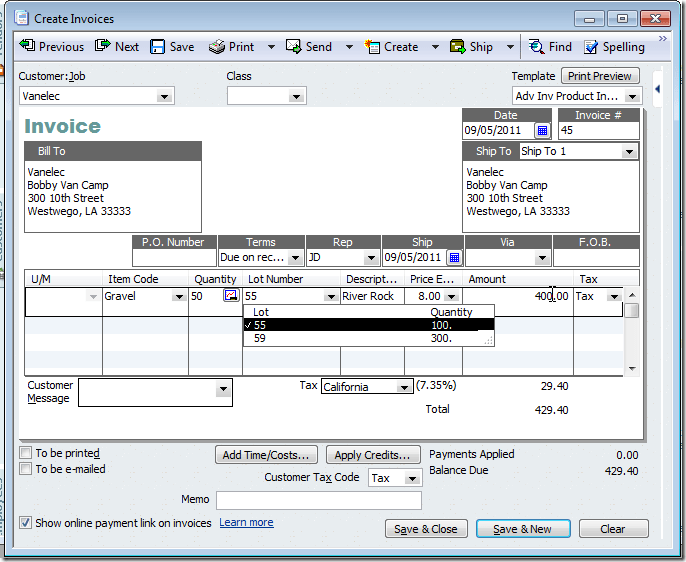Image resolution: width=686 pixels, height=562 pixels.
Task: Open the Send options arrow
Action: (349, 47)
